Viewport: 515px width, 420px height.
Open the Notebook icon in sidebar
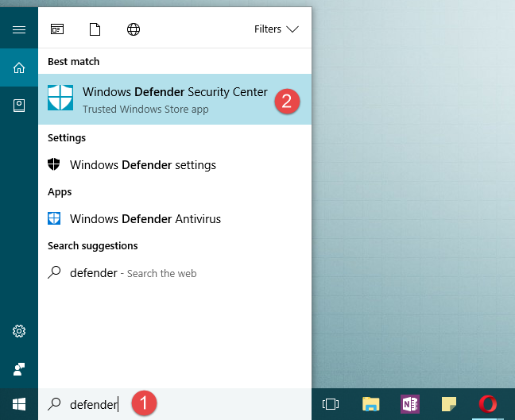click(x=19, y=106)
